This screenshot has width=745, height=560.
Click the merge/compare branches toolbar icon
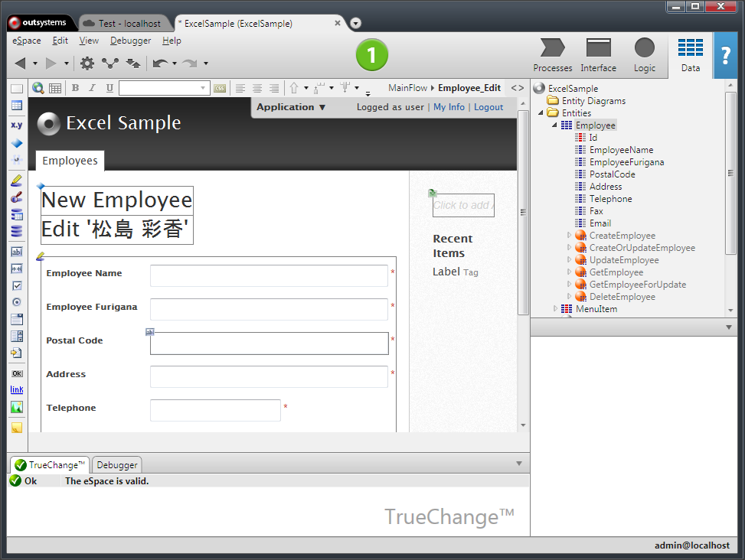tap(110, 63)
